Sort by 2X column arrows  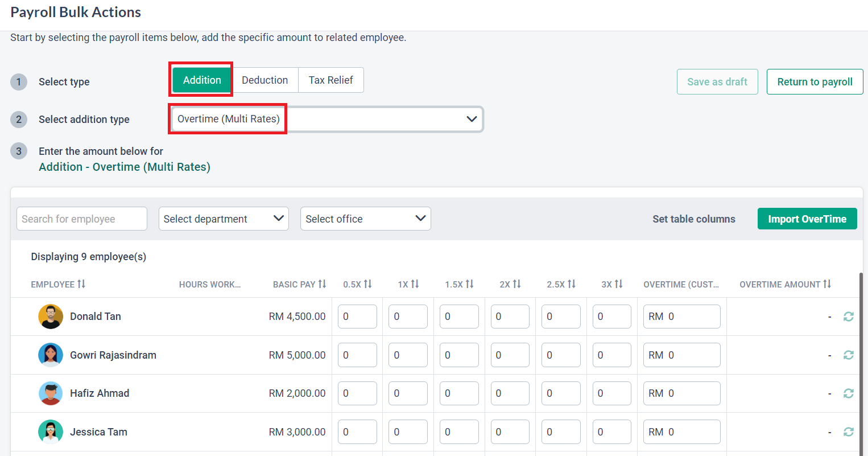pos(517,284)
